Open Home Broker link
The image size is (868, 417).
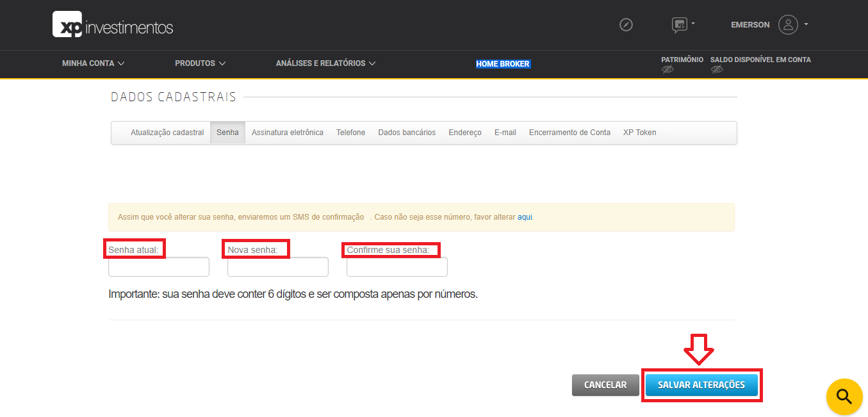(503, 64)
